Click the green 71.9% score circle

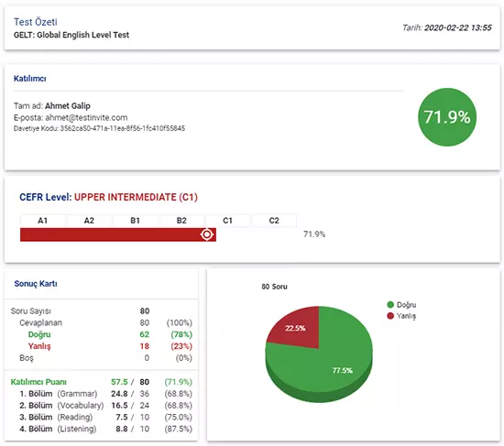pyautogui.click(x=447, y=117)
